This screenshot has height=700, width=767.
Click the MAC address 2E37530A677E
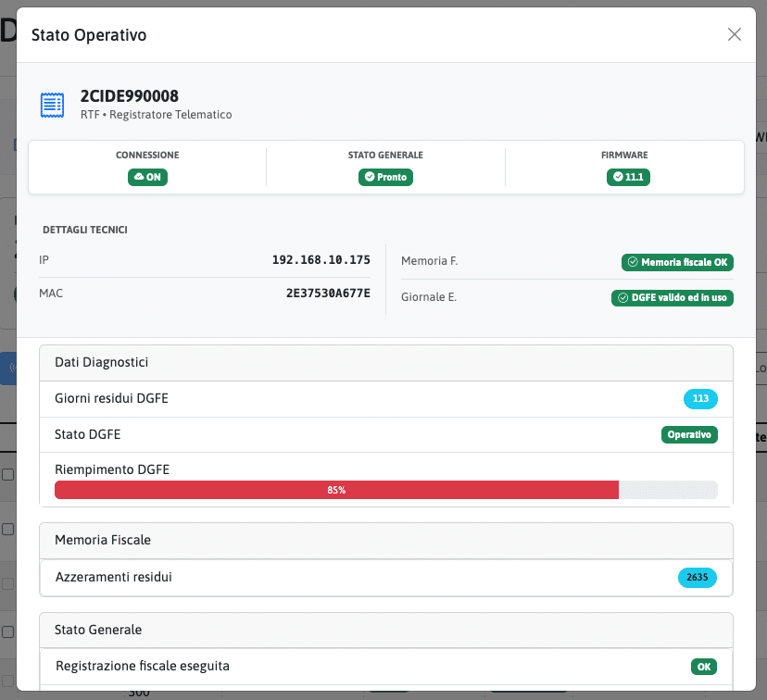click(328, 294)
